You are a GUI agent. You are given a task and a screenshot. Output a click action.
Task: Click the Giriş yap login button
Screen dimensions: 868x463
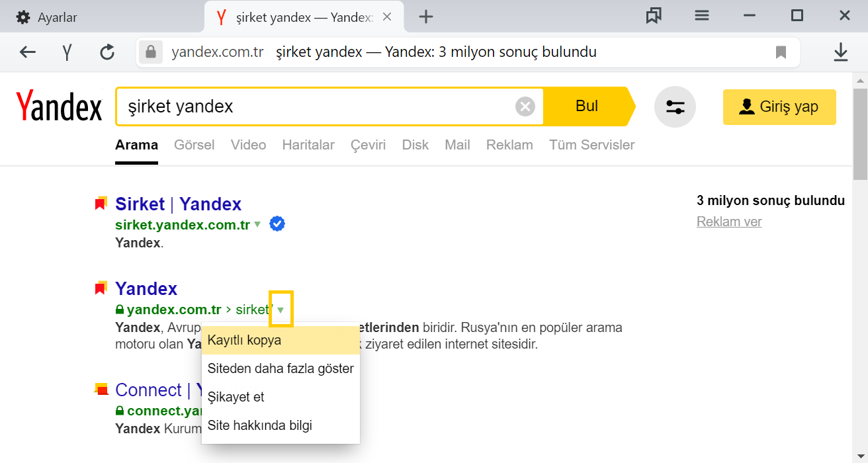click(x=779, y=106)
